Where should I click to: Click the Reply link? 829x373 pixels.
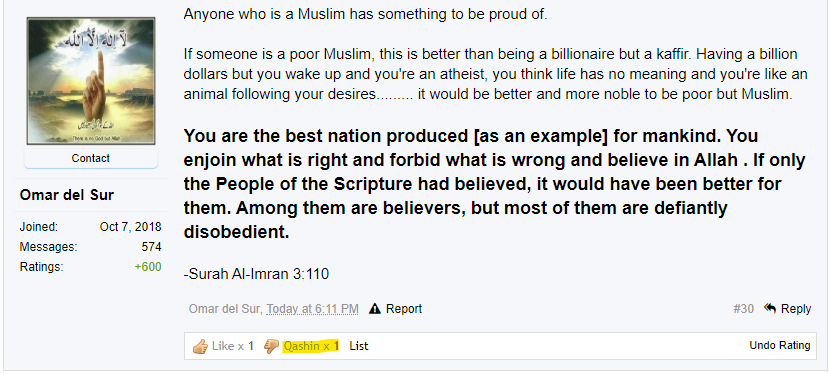tap(796, 309)
